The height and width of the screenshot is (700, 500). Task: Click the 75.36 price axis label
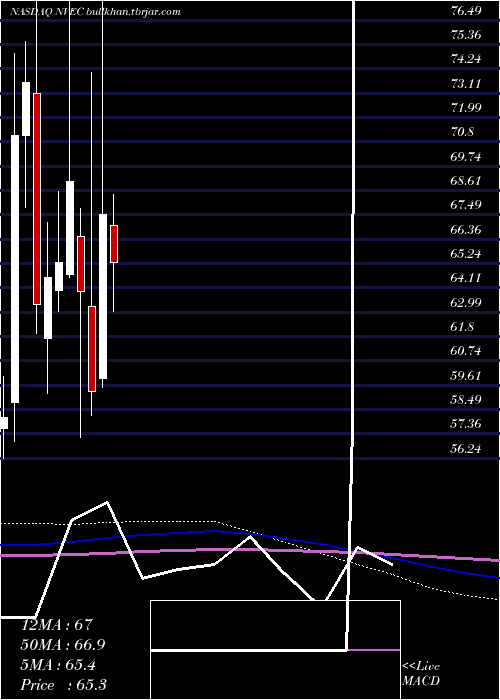pos(466,35)
